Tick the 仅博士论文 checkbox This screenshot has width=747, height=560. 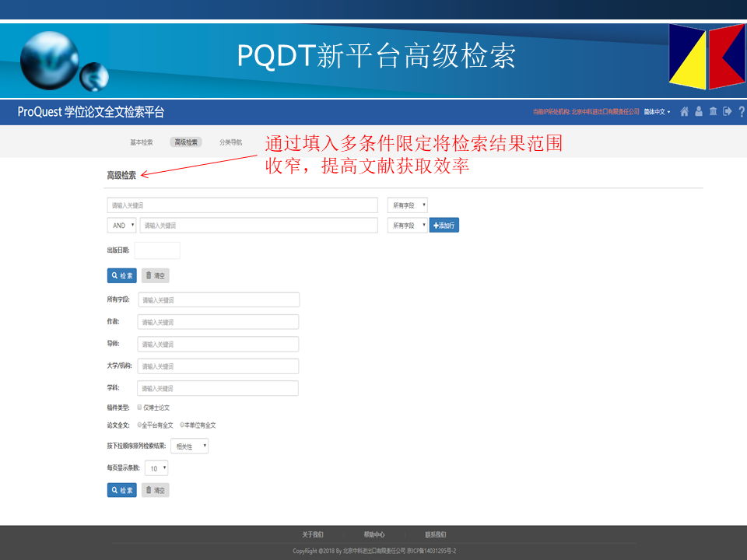tap(139, 407)
